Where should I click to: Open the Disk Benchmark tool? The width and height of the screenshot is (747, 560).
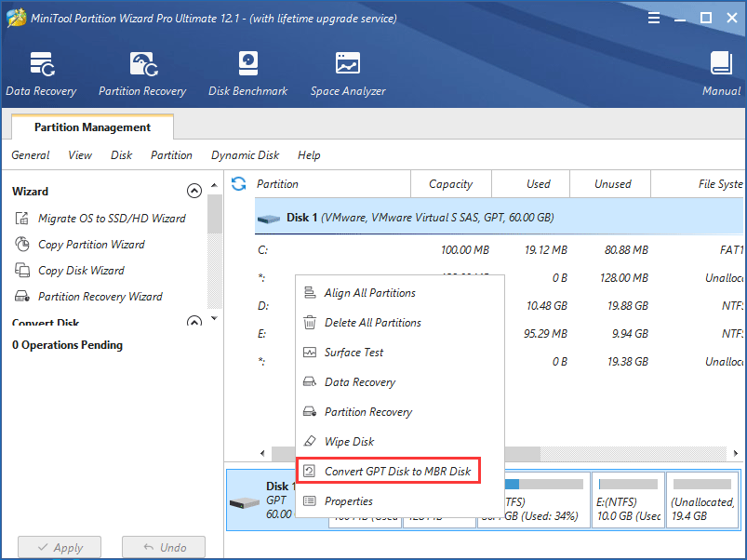[x=247, y=73]
